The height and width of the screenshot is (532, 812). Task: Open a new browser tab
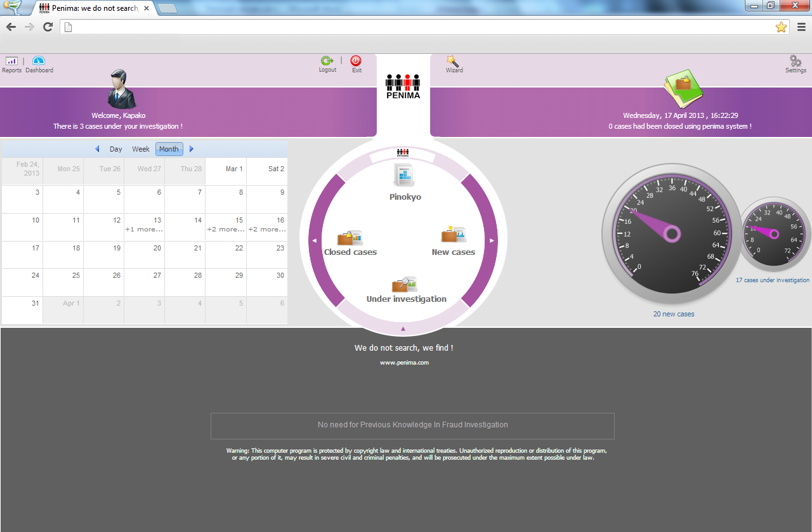click(167, 8)
